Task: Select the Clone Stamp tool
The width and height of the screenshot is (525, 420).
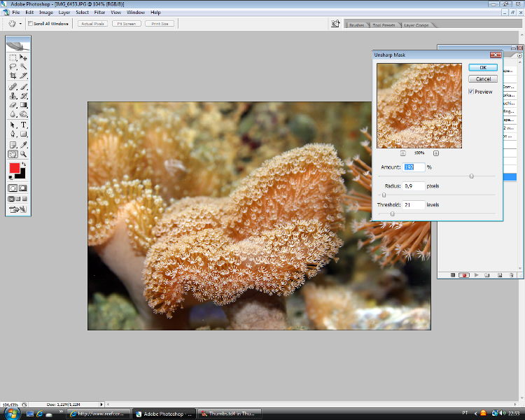Action: tap(13, 95)
